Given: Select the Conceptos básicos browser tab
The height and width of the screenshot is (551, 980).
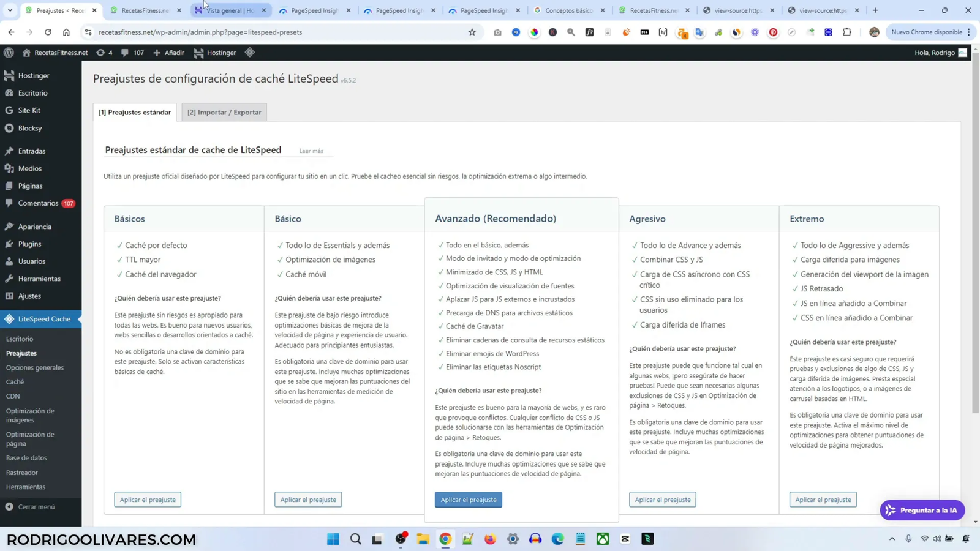Looking at the screenshot, I should tap(568, 10).
